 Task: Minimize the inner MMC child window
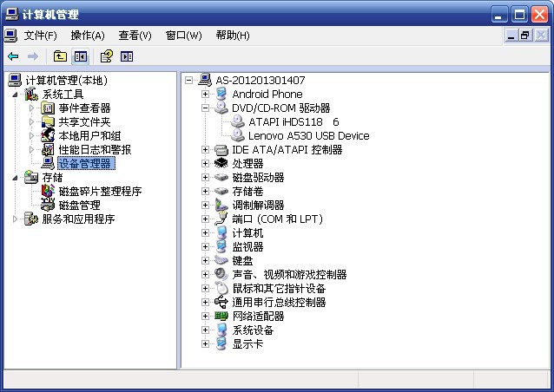pyautogui.click(x=511, y=36)
